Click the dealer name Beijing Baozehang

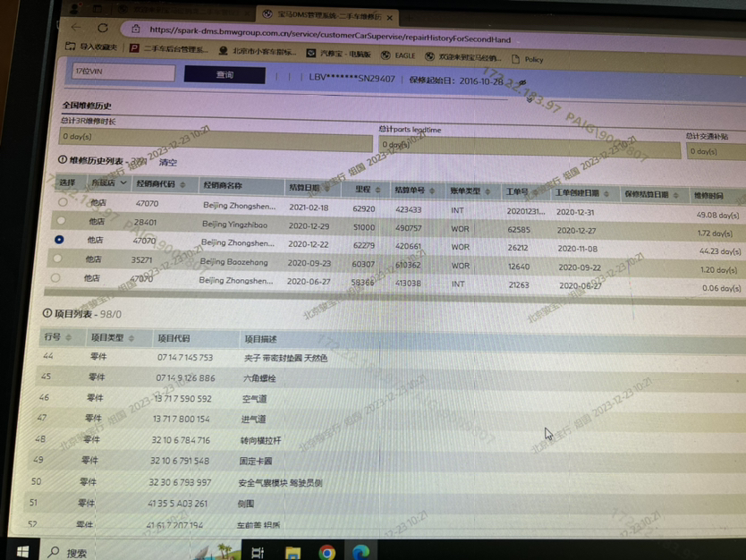(233, 262)
